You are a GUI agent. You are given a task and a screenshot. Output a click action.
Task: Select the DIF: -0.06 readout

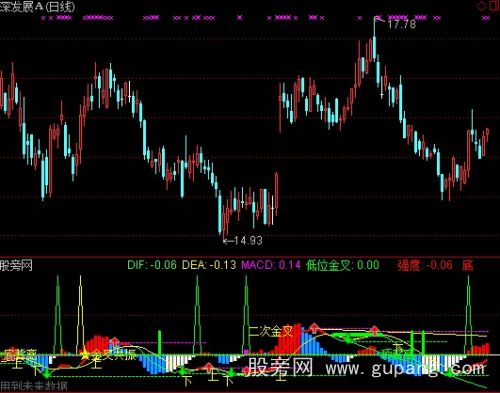pyautogui.click(x=152, y=265)
